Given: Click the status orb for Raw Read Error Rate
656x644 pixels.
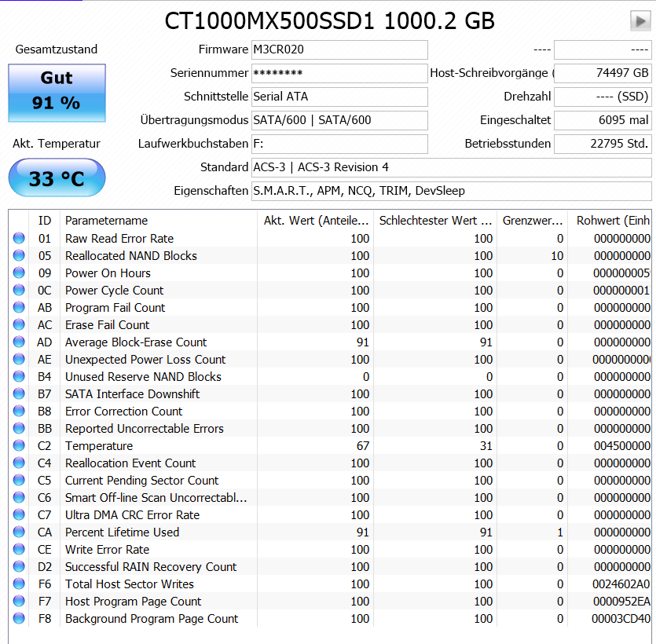Looking at the screenshot, I should [19, 239].
